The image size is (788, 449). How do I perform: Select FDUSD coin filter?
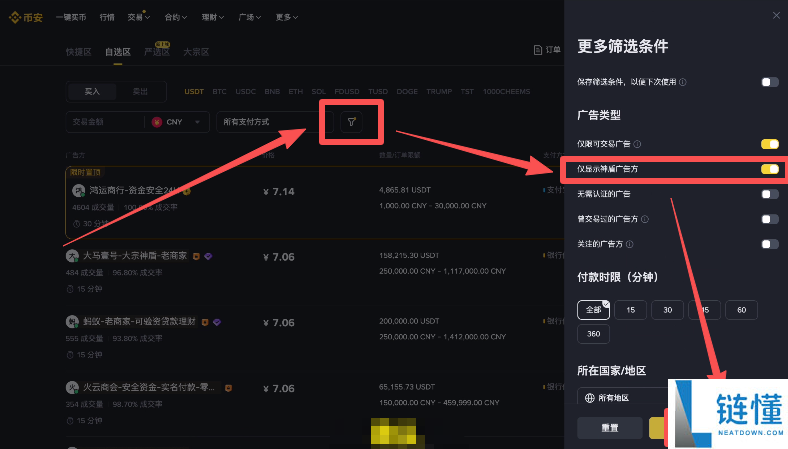(347, 92)
